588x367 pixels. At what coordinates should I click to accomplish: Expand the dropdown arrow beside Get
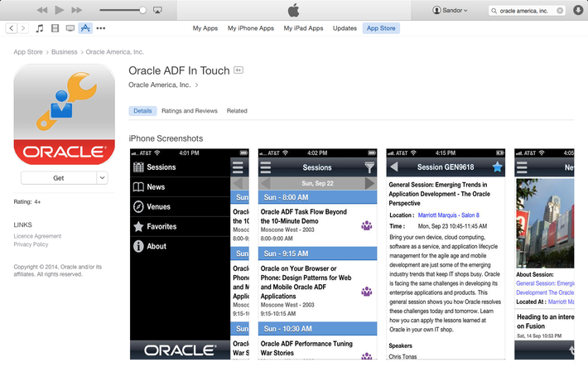click(102, 178)
